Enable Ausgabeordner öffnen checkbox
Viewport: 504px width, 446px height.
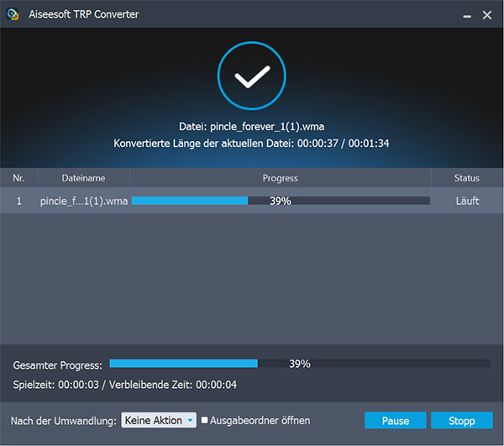(x=204, y=420)
